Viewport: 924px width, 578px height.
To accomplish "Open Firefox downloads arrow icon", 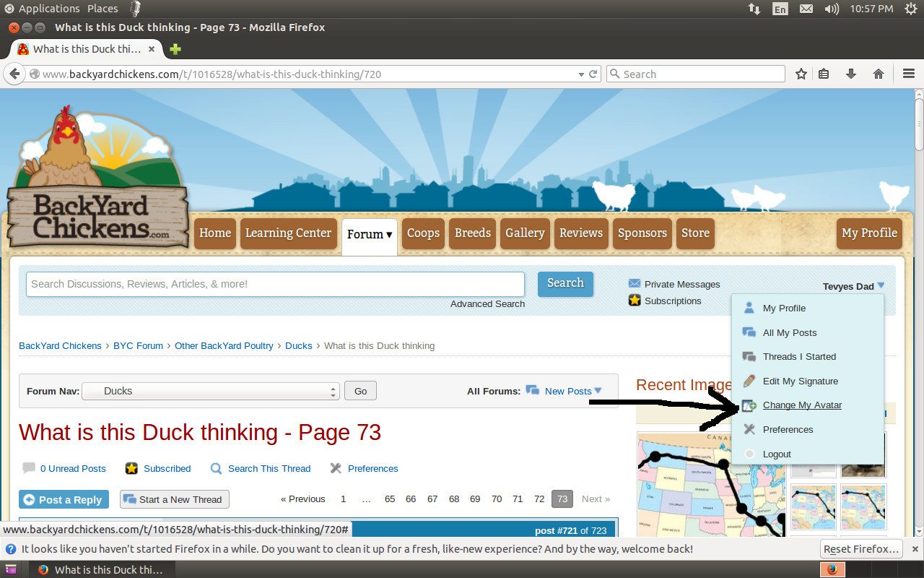I will [851, 74].
